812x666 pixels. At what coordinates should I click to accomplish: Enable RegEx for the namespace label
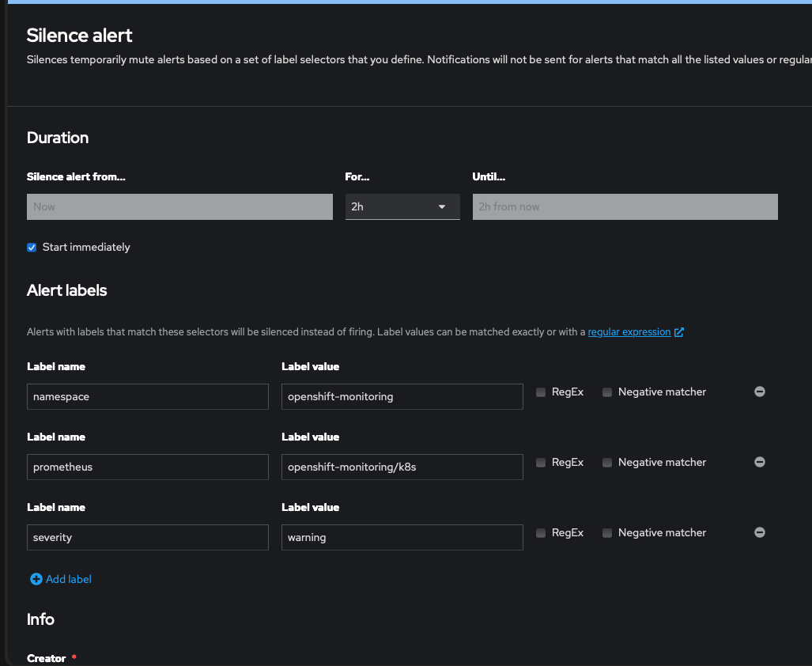tap(541, 392)
